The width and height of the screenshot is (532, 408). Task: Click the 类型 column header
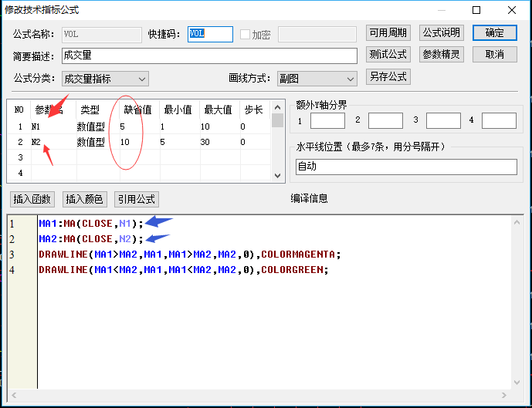(98, 110)
